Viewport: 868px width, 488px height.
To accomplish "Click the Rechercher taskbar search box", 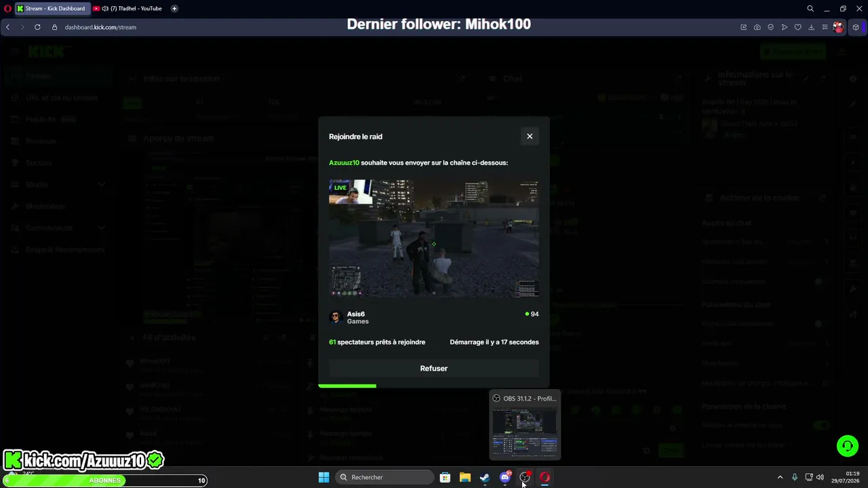I will (385, 477).
